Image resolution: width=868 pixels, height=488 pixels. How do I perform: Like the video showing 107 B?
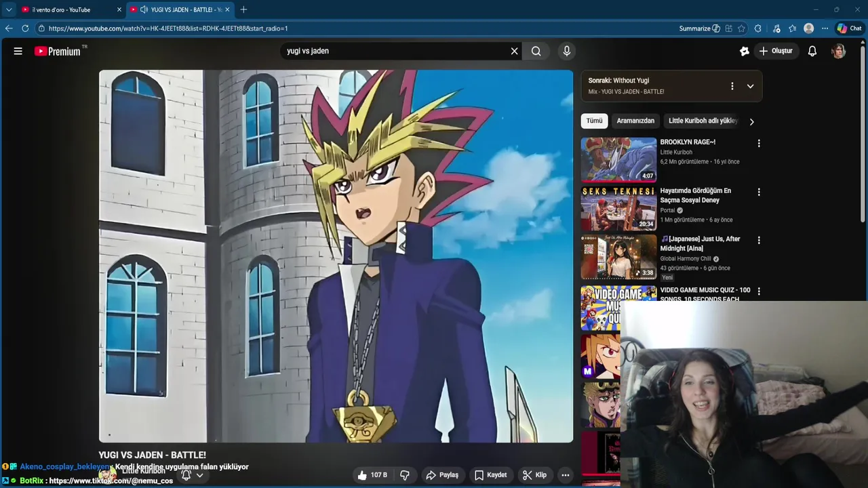point(372,475)
